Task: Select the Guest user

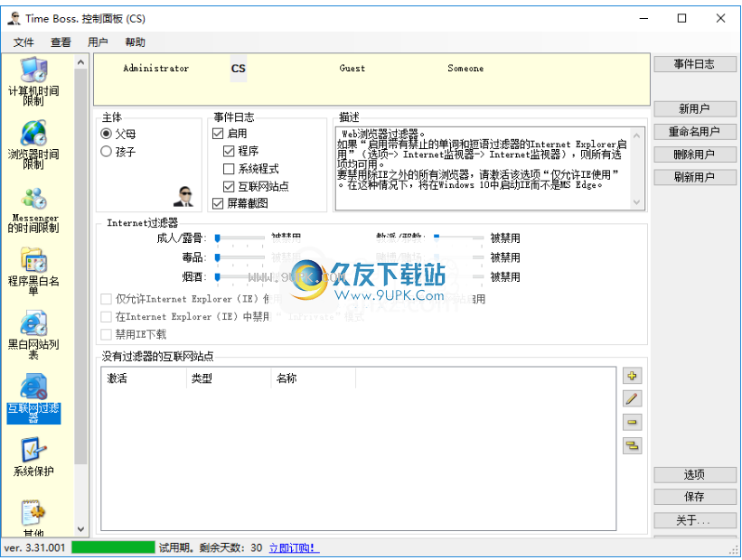Action: 352,69
